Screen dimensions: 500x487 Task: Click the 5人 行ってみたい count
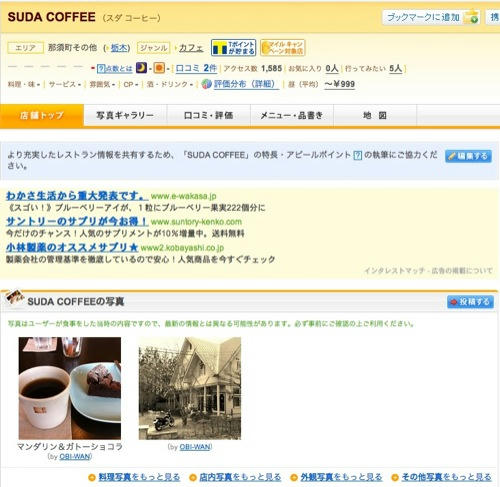click(396, 68)
